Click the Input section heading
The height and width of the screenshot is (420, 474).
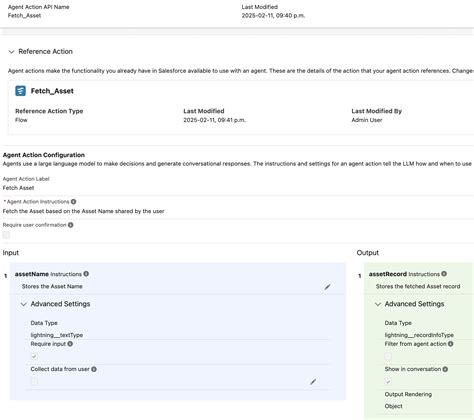tap(11, 253)
